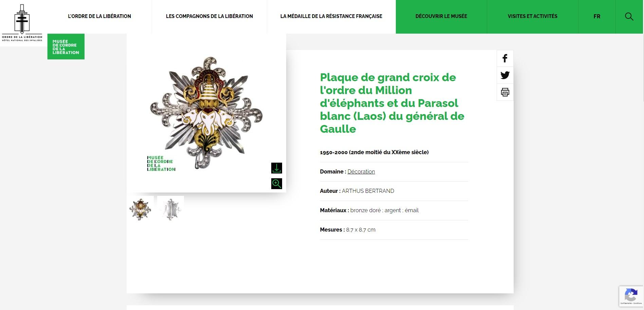
Task: Go to the Ordre de la Libération logo
Action: (22, 23)
